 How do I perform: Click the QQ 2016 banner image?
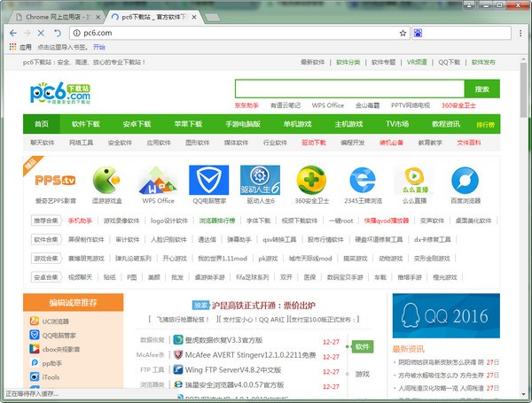click(x=446, y=315)
